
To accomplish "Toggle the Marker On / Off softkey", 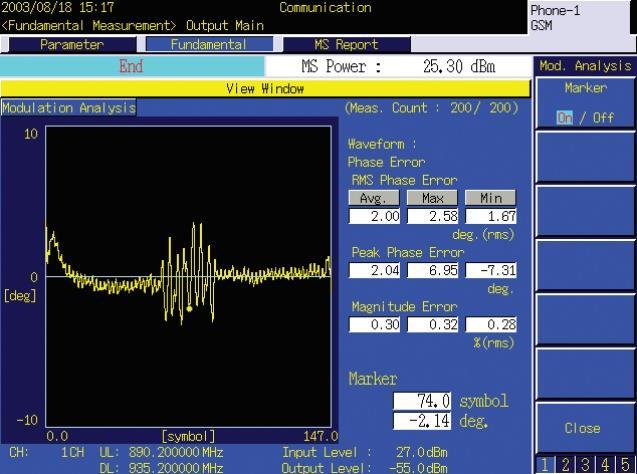I will 585,103.
